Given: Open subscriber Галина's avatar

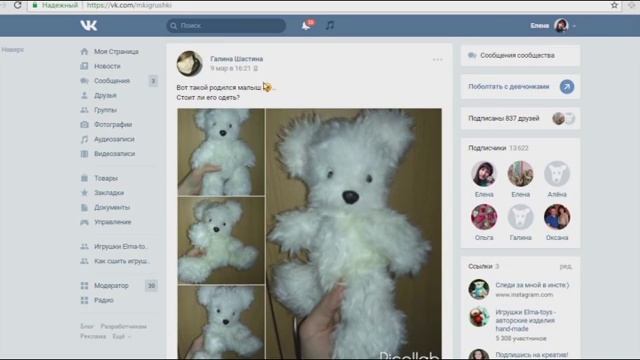Looking at the screenshot, I should coord(520,217).
